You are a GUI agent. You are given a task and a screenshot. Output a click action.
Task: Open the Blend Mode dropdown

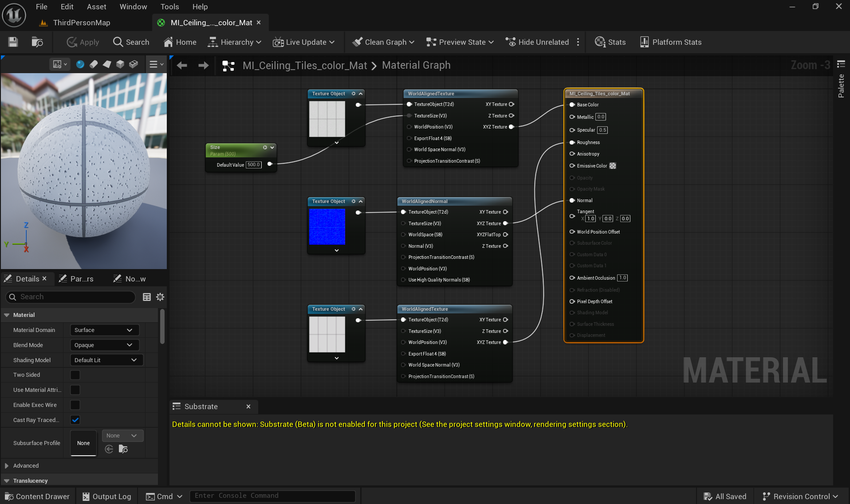click(x=104, y=345)
